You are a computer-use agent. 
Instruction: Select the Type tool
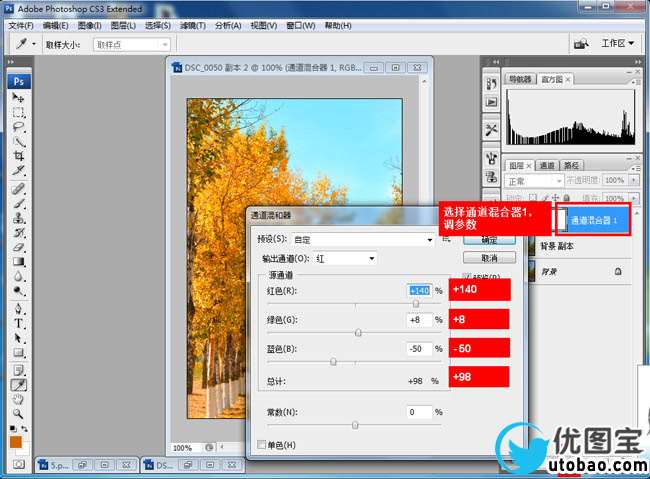(18, 323)
